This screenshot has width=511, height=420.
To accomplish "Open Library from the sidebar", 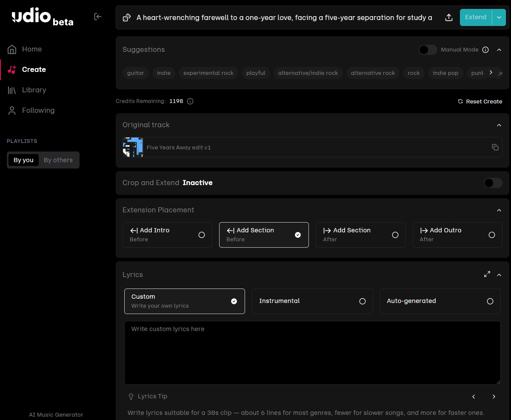I will [x=34, y=90].
